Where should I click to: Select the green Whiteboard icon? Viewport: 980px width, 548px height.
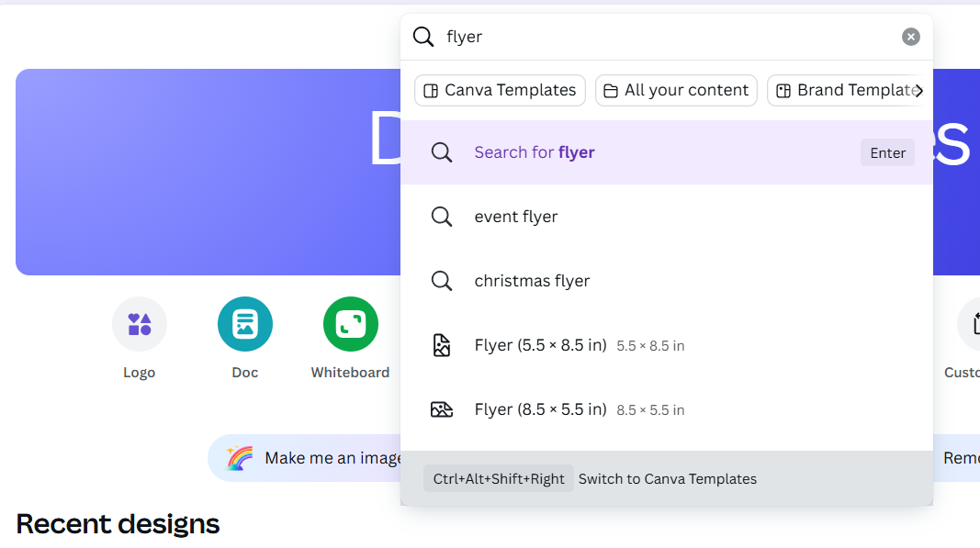(351, 324)
